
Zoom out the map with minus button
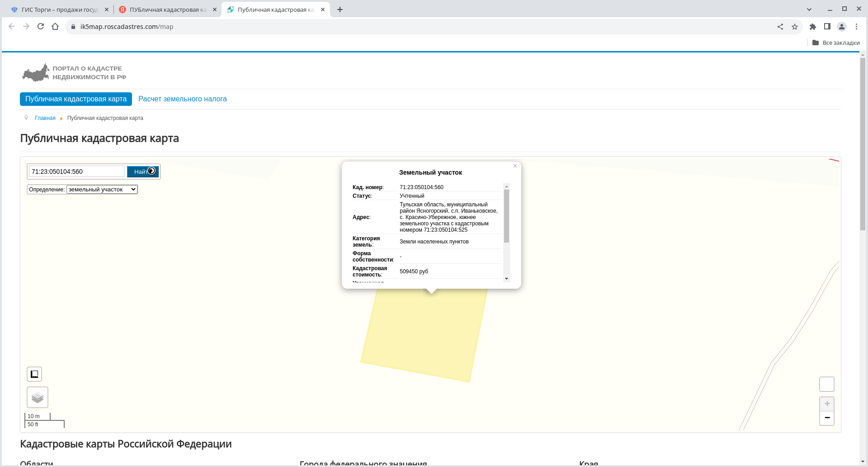pyautogui.click(x=827, y=418)
